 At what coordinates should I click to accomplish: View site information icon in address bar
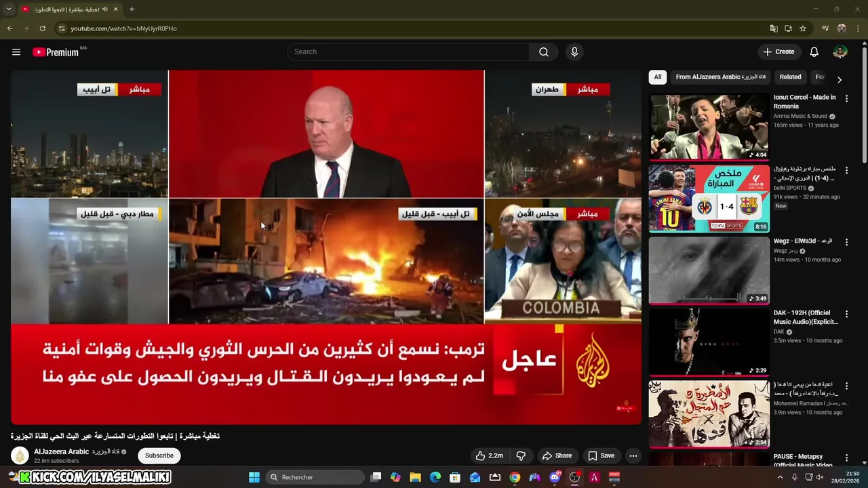tap(62, 28)
